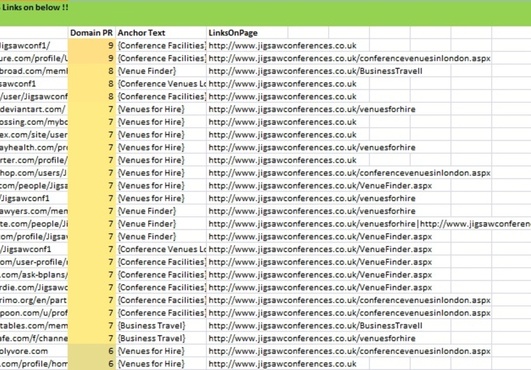Select the Domain PR value in the ure.com/profile row
Image resolution: width=531 pixels, height=370 pixels.
92,58
